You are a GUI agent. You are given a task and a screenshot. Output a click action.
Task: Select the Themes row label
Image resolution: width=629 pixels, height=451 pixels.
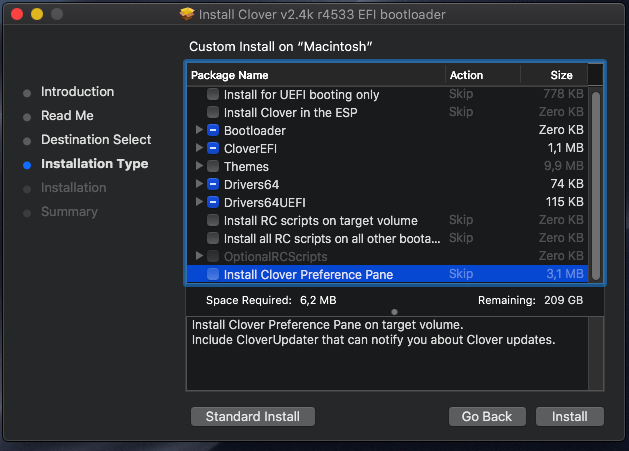tap(246, 167)
